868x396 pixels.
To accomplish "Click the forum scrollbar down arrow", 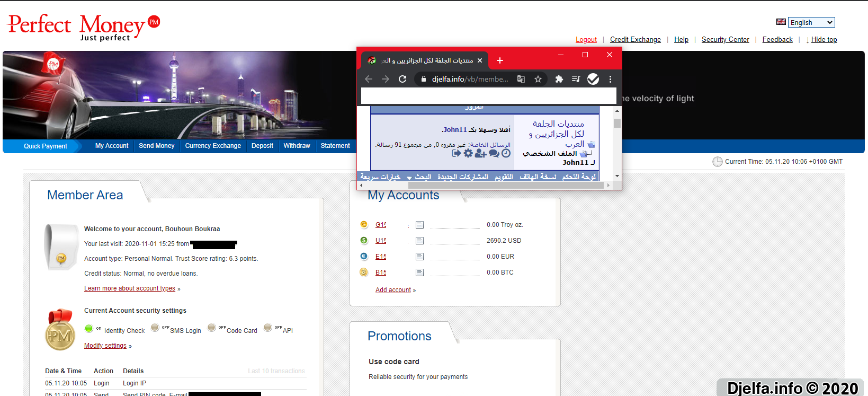I will (x=617, y=176).
